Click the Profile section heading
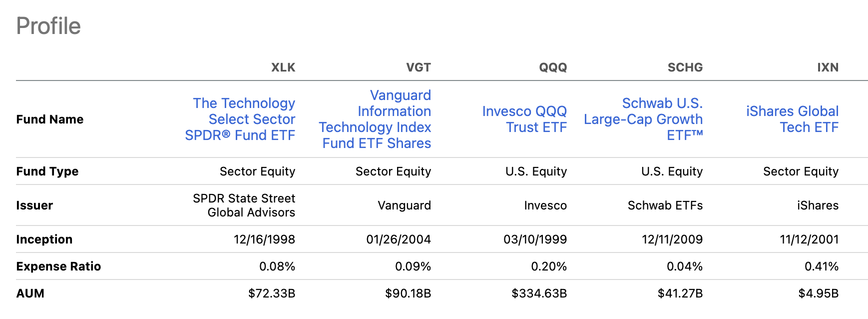 click(x=48, y=26)
